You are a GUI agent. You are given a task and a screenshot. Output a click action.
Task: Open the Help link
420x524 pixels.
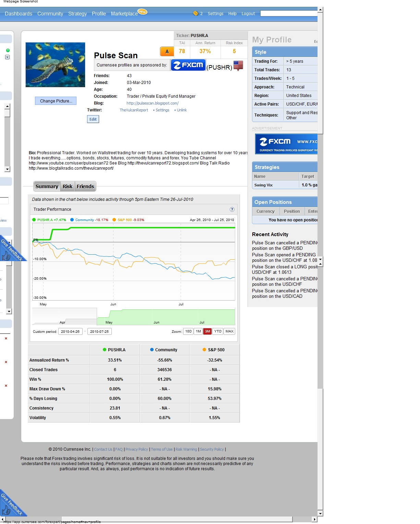(232, 14)
